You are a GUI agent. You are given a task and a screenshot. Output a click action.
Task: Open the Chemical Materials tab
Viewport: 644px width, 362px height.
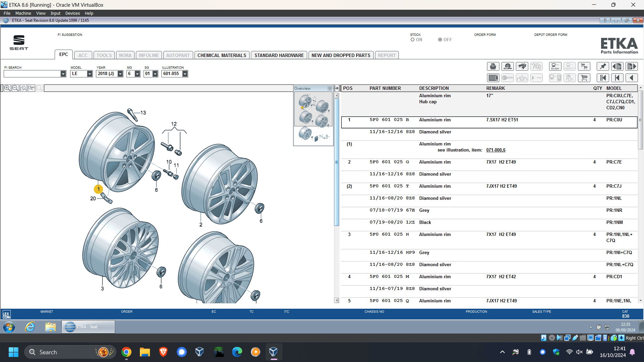(x=222, y=55)
